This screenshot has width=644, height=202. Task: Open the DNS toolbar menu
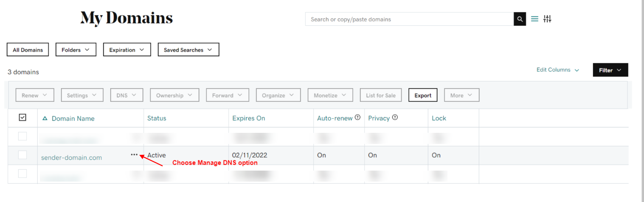coord(127,95)
